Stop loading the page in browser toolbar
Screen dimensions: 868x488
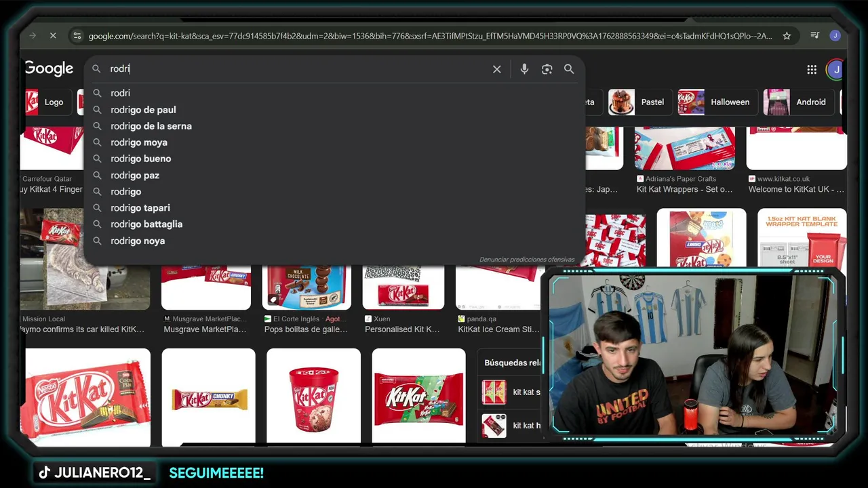tap(53, 35)
